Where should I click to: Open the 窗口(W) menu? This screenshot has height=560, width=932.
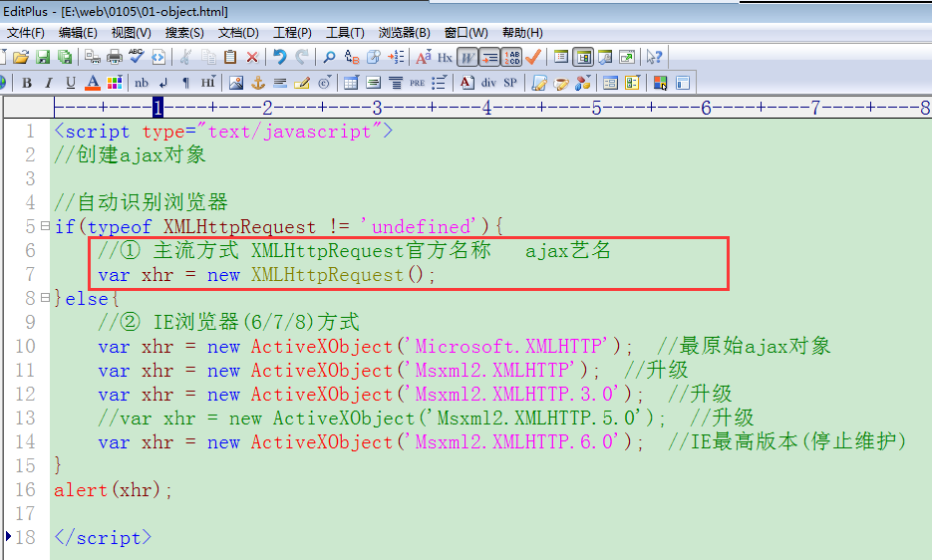coord(466,33)
